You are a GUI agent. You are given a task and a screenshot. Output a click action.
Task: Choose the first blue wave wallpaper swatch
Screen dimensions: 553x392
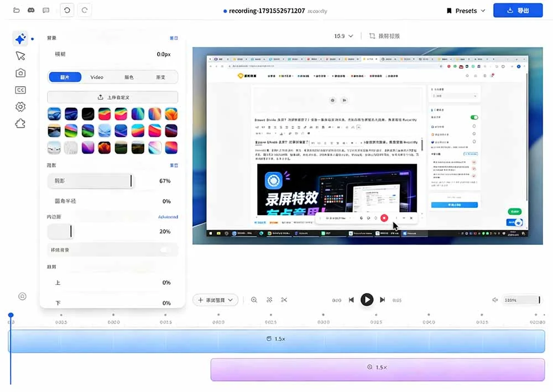coord(54,114)
